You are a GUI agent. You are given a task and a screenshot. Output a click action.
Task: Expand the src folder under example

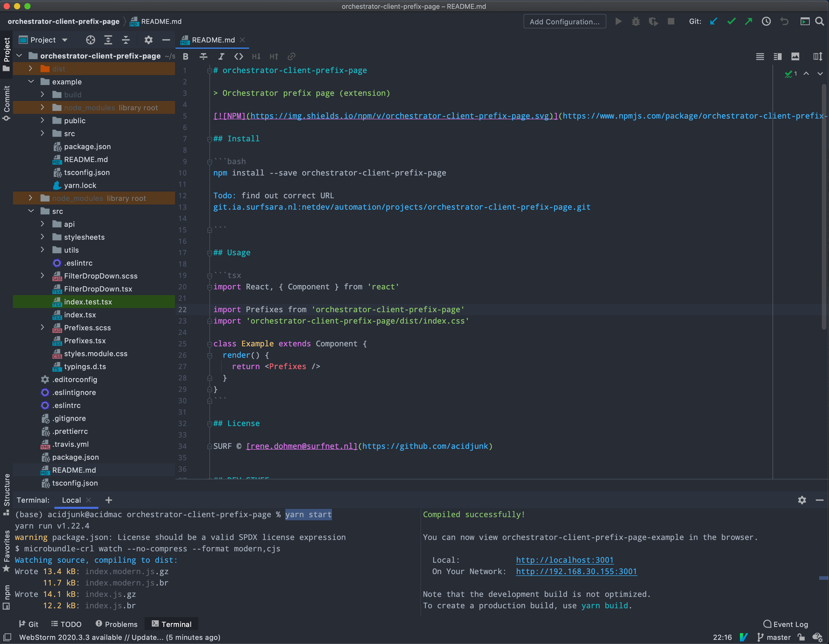point(42,134)
